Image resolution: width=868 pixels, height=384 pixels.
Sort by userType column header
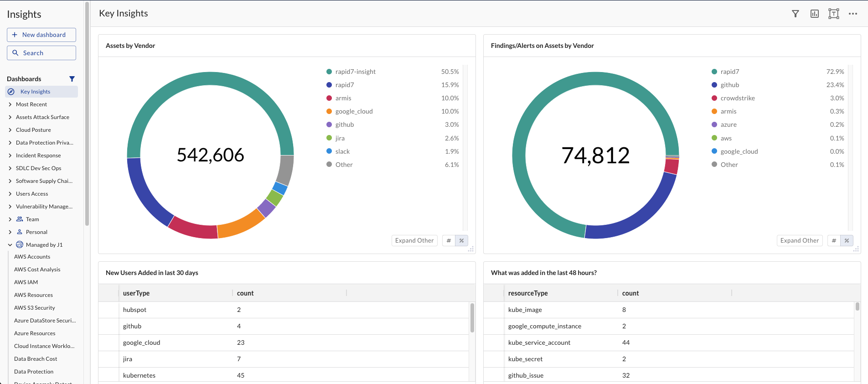[x=136, y=293]
